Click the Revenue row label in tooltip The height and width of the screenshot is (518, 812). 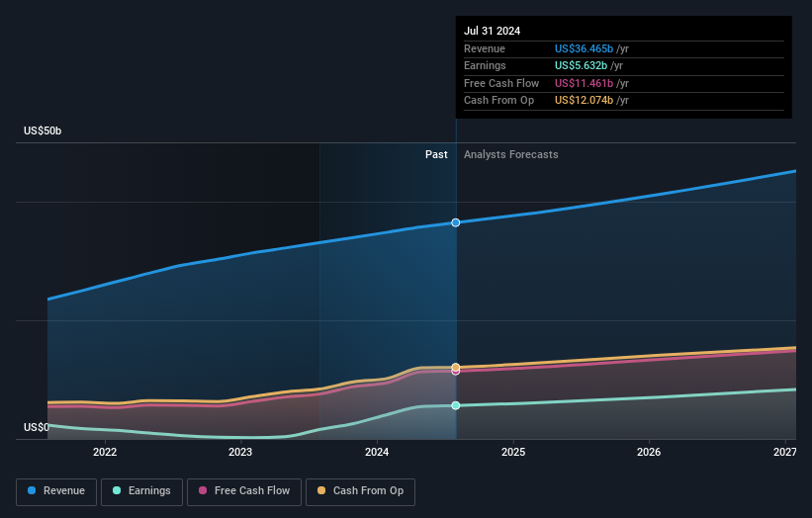click(485, 48)
